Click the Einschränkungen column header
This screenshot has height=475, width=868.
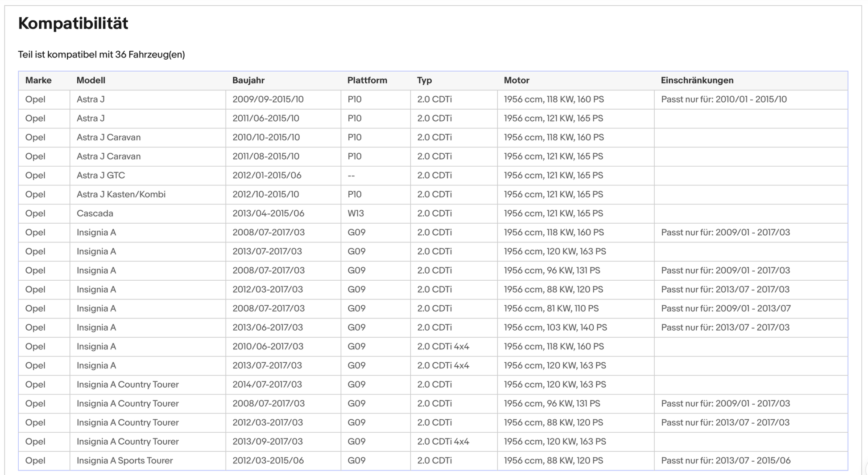coord(697,80)
